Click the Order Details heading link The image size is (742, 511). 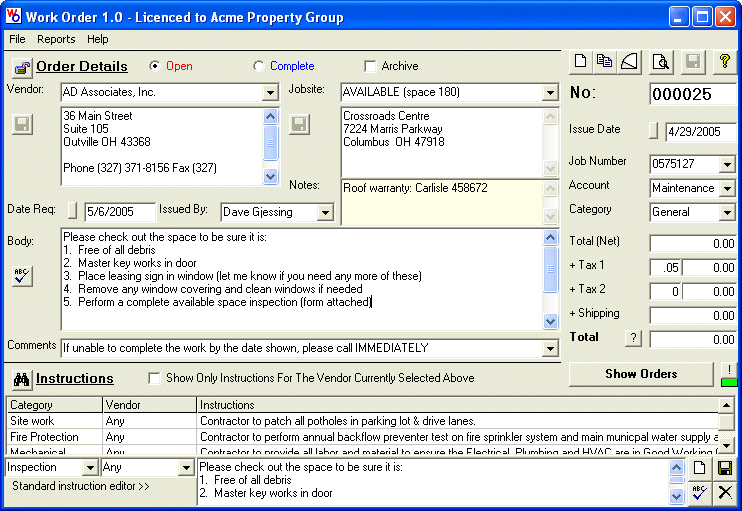click(82, 66)
